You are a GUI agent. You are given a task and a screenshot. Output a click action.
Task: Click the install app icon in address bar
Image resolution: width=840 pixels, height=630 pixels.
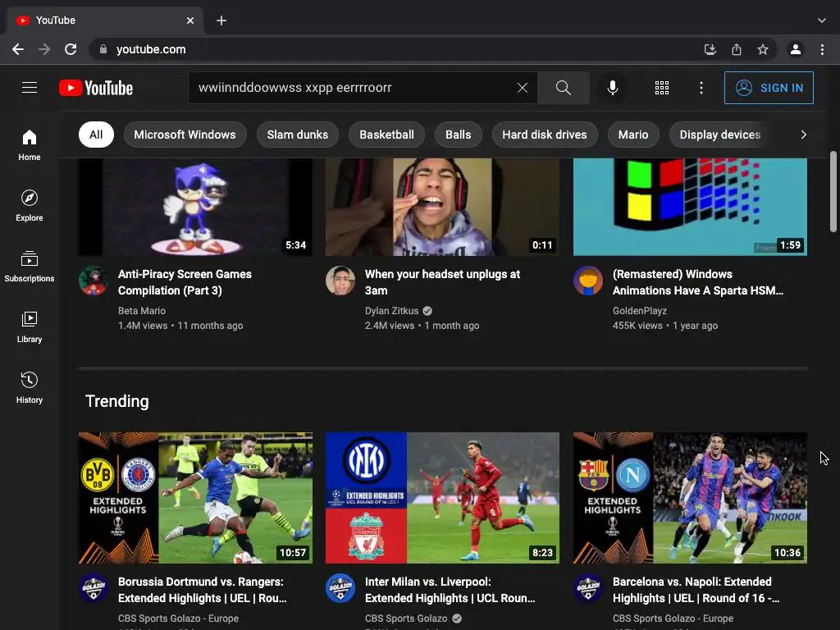pos(710,49)
